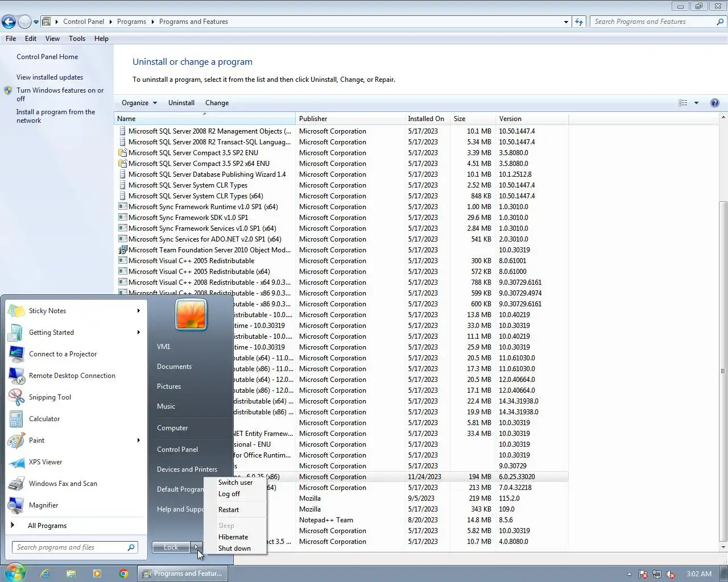Expand Getting Started submenu arrow
The width and height of the screenshot is (728, 582).
coord(138,332)
